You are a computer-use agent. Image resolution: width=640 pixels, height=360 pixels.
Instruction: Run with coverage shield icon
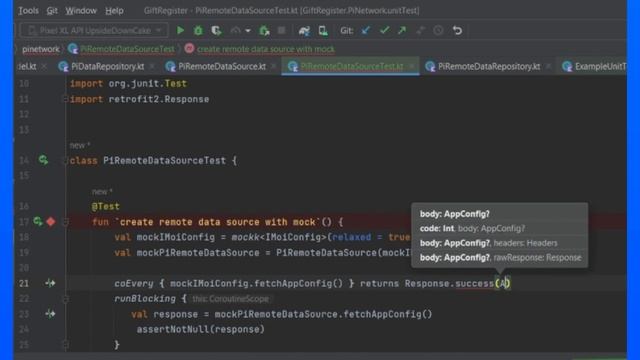tap(216, 30)
